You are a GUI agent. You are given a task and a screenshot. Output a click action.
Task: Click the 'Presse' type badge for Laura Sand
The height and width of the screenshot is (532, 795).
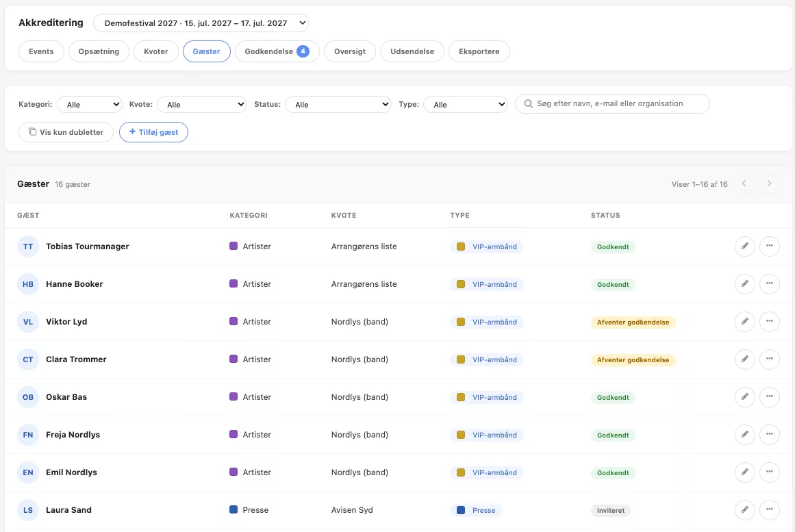[476, 510]
